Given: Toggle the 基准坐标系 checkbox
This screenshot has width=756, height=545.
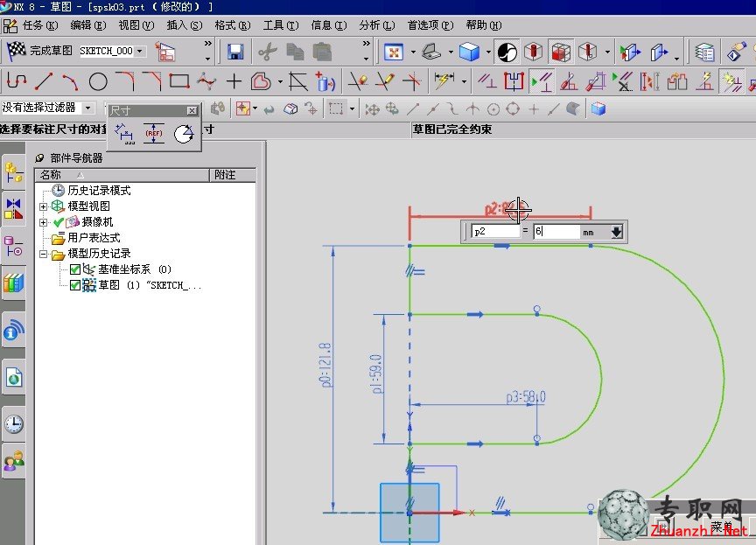Looking at the screenshot, I should click(74, 269).
